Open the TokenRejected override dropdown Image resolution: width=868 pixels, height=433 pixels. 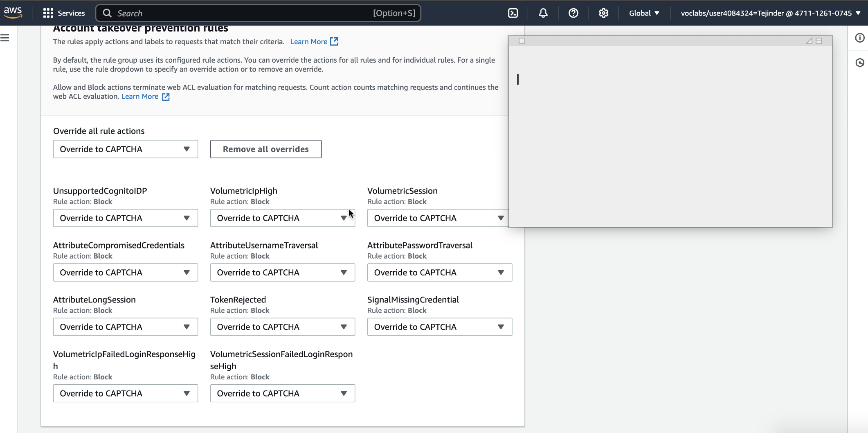pyautogui.click(x=282, y=327)
